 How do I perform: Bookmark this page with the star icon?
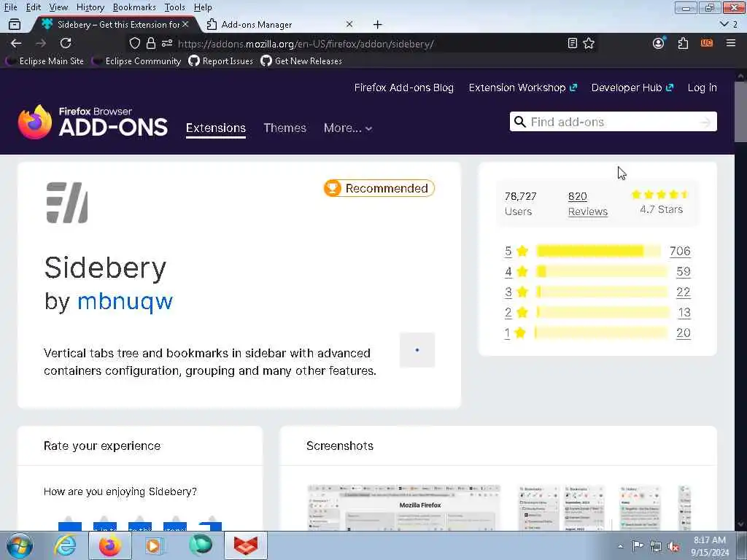tap(589, 43)
